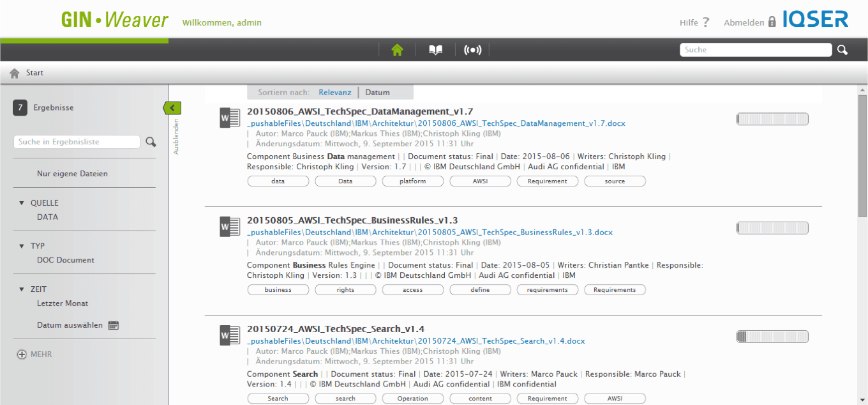Open the broadcast signal icon in navbar
The height and width of the screenshot is (405, 868).
472,50
